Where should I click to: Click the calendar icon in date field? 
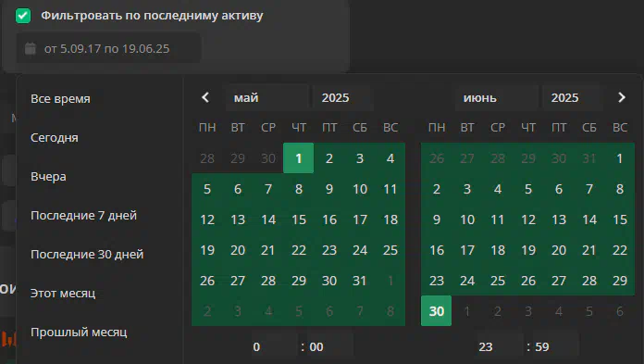point(30,48)
